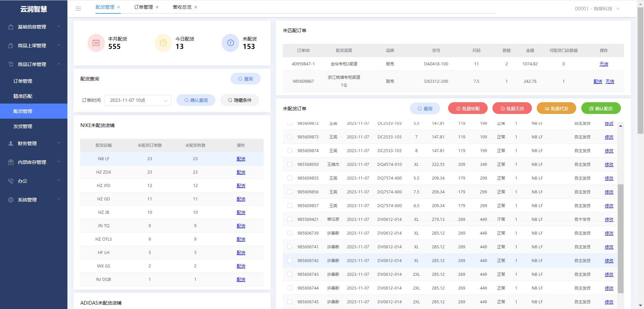Viewport: 644px width, 309px height.
Task: Click the 批量代发 button
Action: (x=556, y=108)
